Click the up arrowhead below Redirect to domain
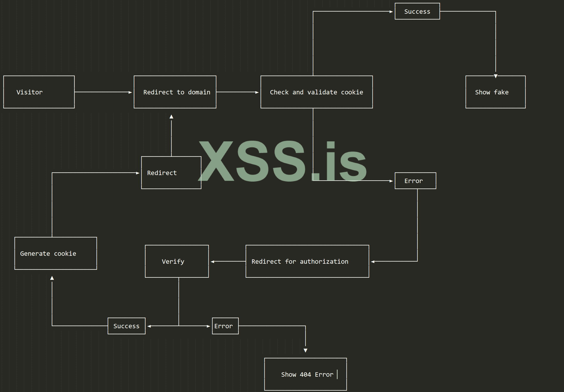This screenshot has width=564, height=392. [x=171, y=117]
